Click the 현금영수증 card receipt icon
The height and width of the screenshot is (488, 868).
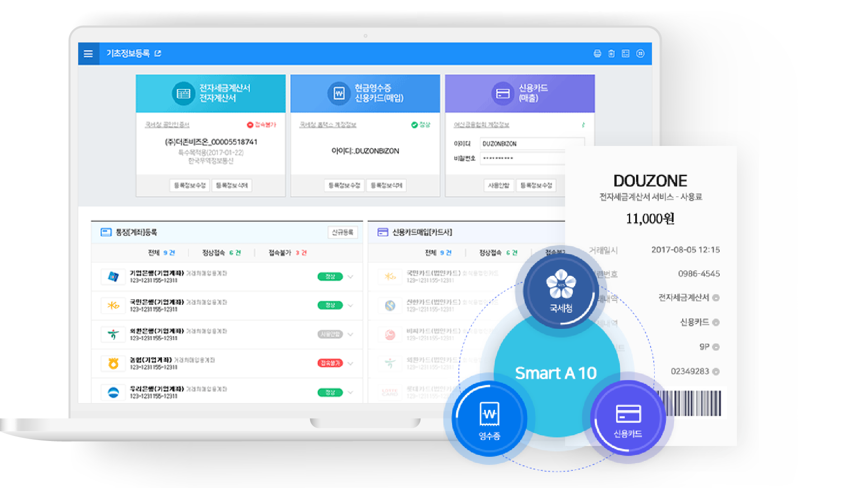tap(339, 94)
